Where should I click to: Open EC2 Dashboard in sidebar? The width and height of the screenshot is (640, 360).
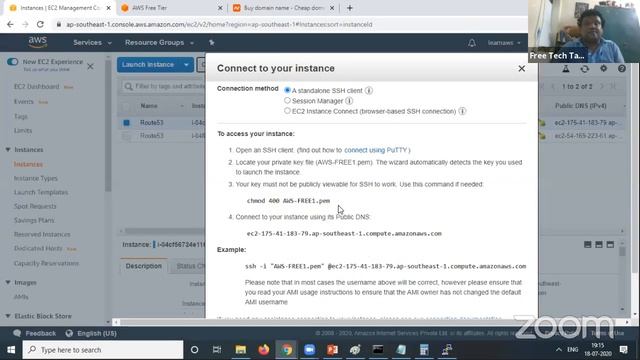pos(37,87)
